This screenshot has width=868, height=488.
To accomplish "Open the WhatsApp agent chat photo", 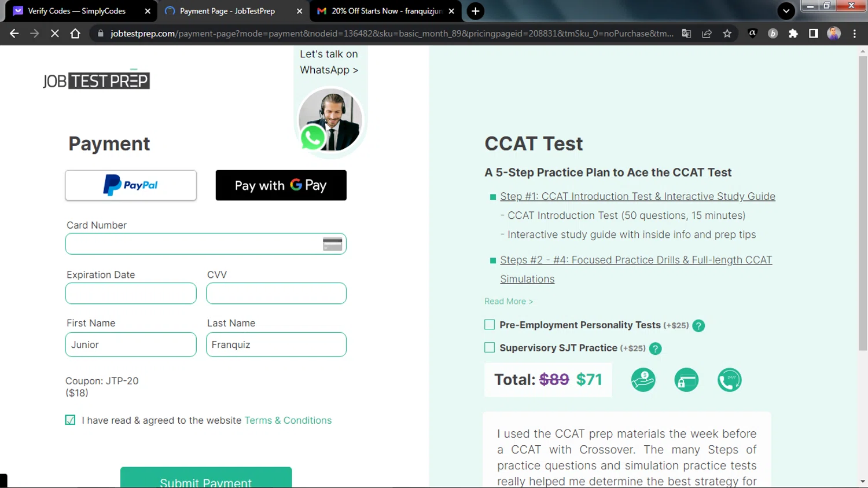I will click(x=330, y=120).
